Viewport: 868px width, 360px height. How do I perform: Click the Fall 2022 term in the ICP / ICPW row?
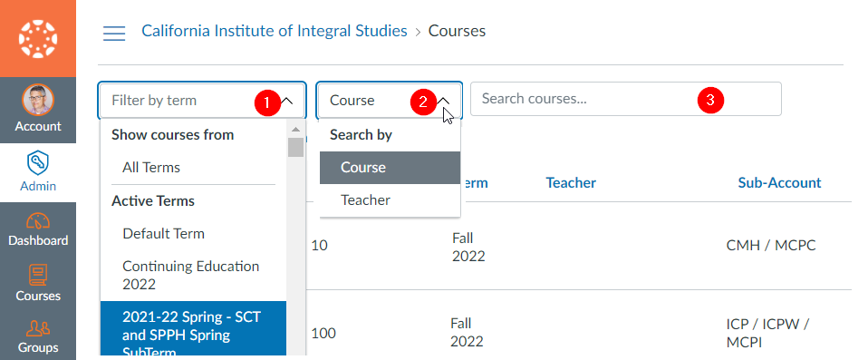coord(468,332)
